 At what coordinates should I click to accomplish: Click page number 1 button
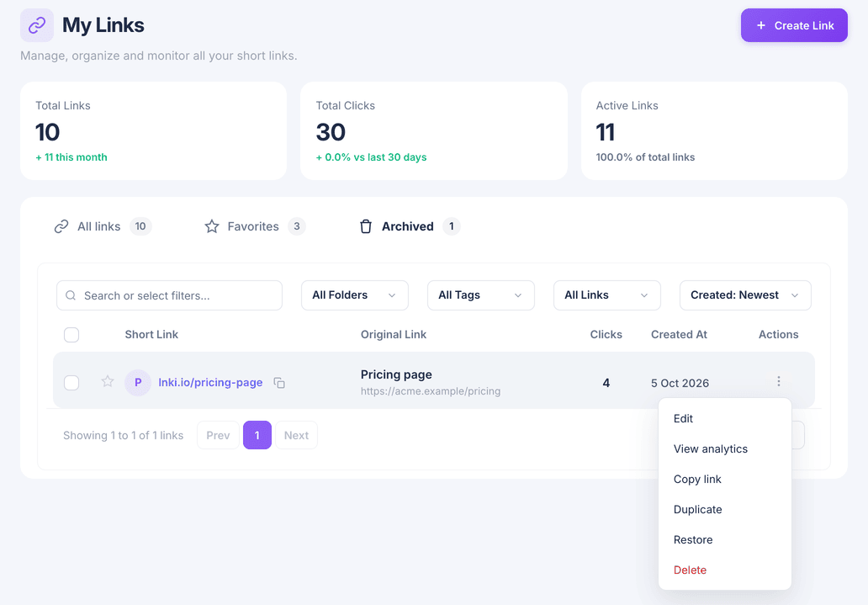click(257, 436)
